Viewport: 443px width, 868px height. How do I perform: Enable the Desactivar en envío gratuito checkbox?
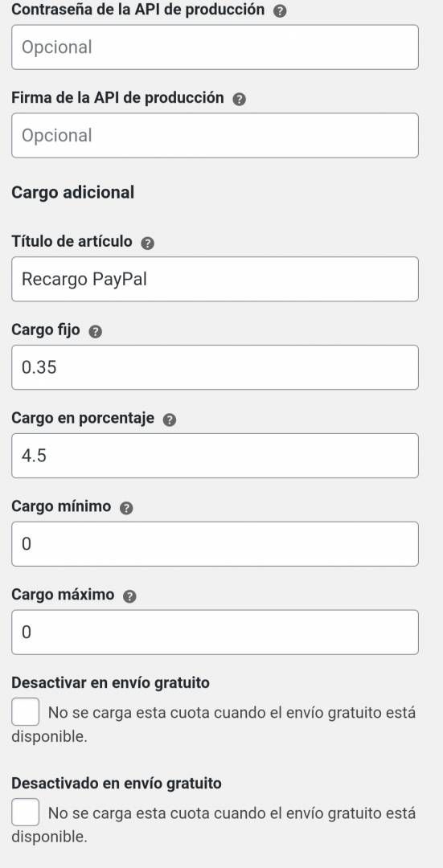[x=26, y=712]
